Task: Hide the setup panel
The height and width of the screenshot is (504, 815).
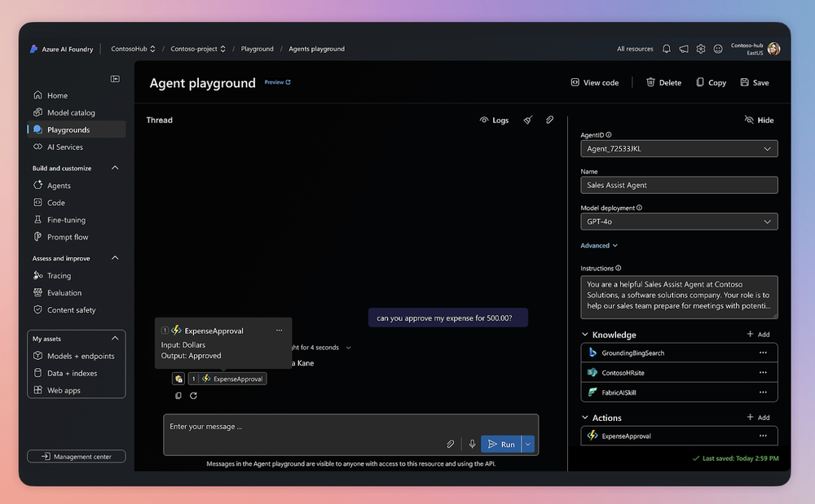Action: [x=759, y=120]
